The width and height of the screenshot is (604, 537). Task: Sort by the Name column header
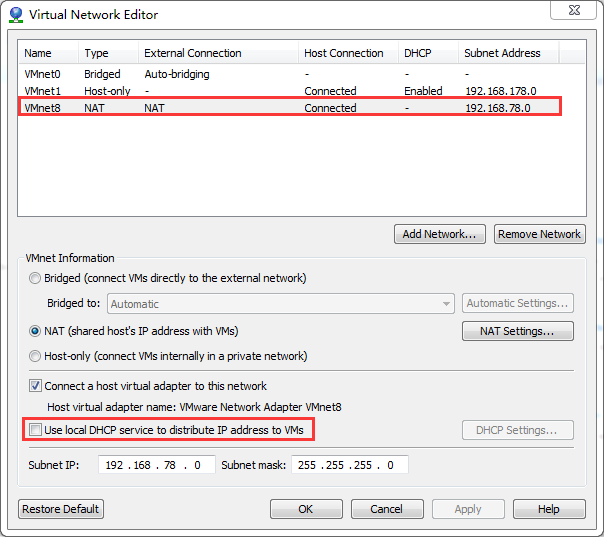tap(49, 53)
